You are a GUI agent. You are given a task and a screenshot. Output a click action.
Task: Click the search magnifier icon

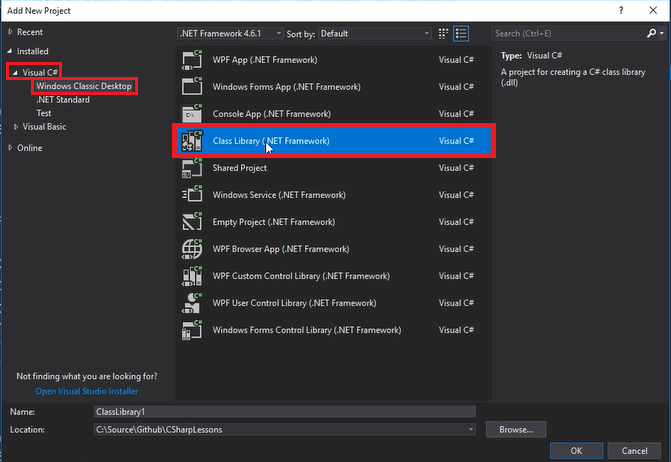click(x=651, y=33)
